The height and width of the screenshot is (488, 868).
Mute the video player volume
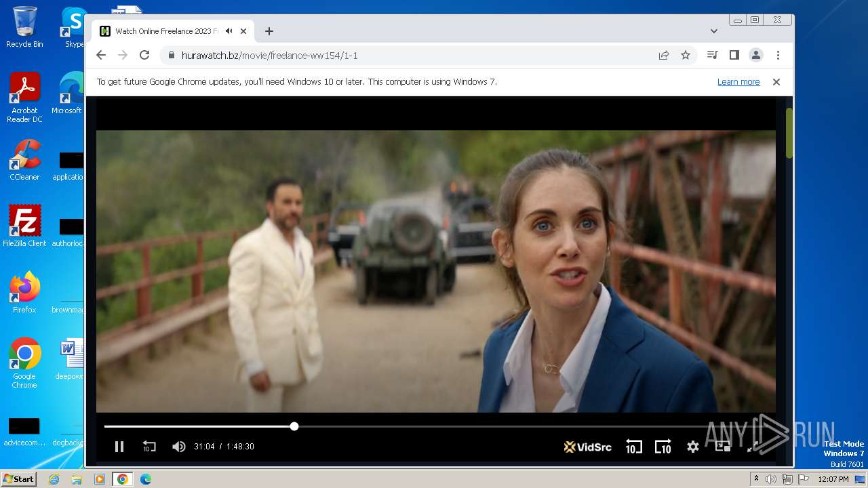(178, 447)
